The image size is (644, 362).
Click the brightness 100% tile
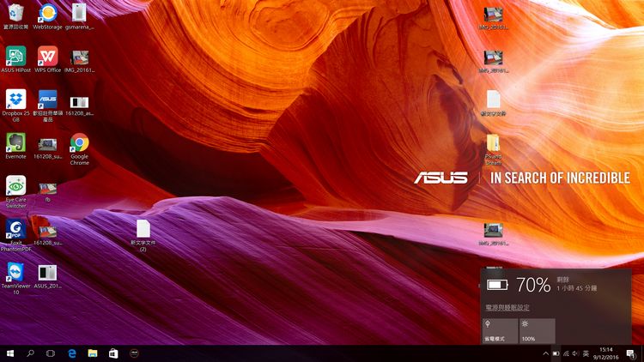pos(538,331)
